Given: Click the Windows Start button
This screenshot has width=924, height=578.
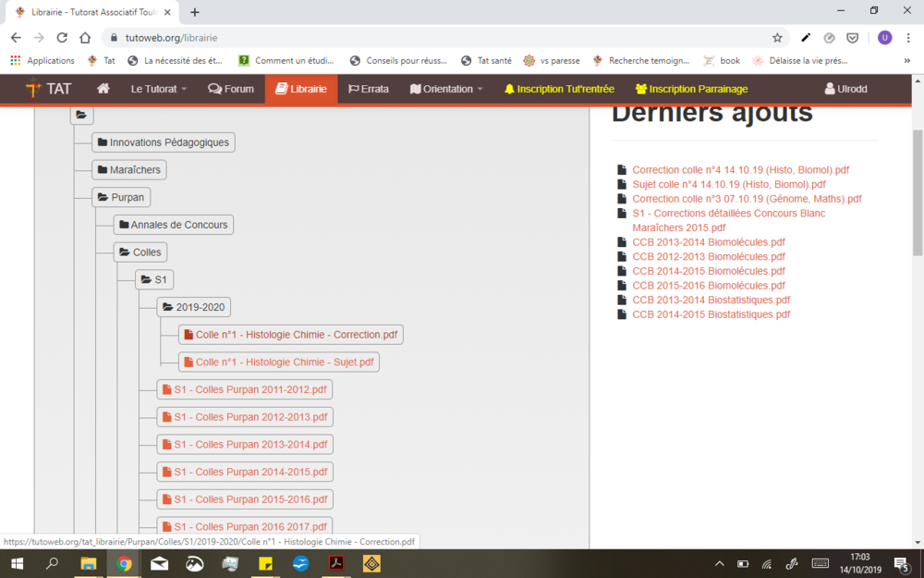Looking at the screenshot, I should [x=17, y=563].
